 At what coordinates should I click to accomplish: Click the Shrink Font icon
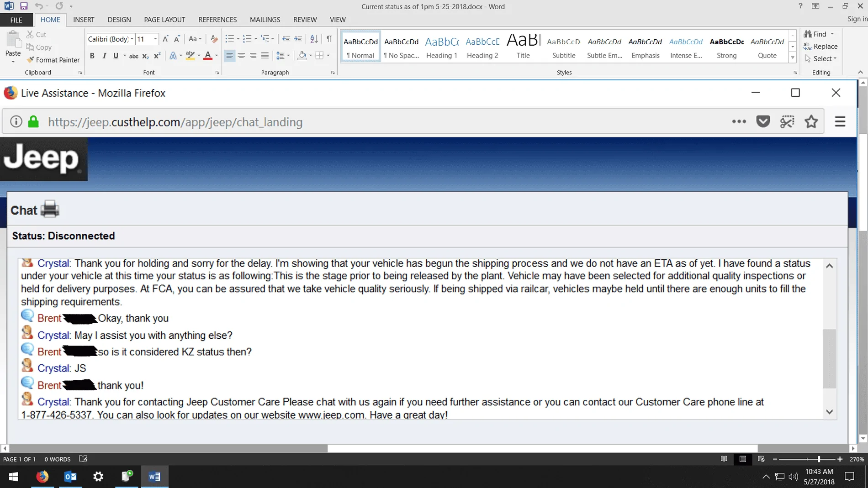click(177, 39)
